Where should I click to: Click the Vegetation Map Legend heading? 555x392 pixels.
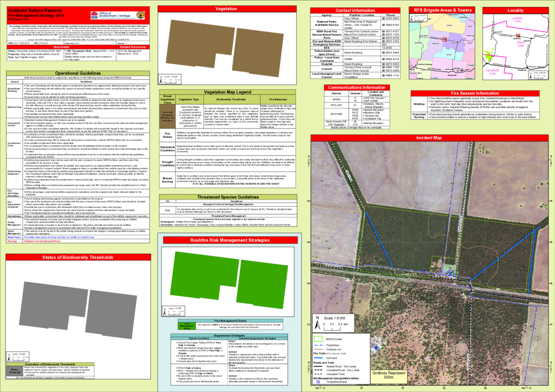[x=228, y=92]
